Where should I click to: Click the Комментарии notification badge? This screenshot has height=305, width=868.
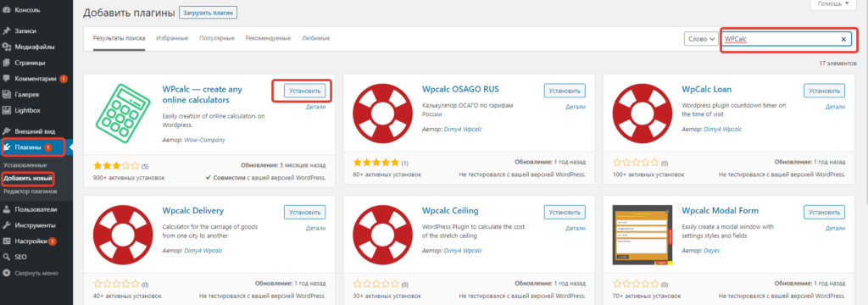64,79
